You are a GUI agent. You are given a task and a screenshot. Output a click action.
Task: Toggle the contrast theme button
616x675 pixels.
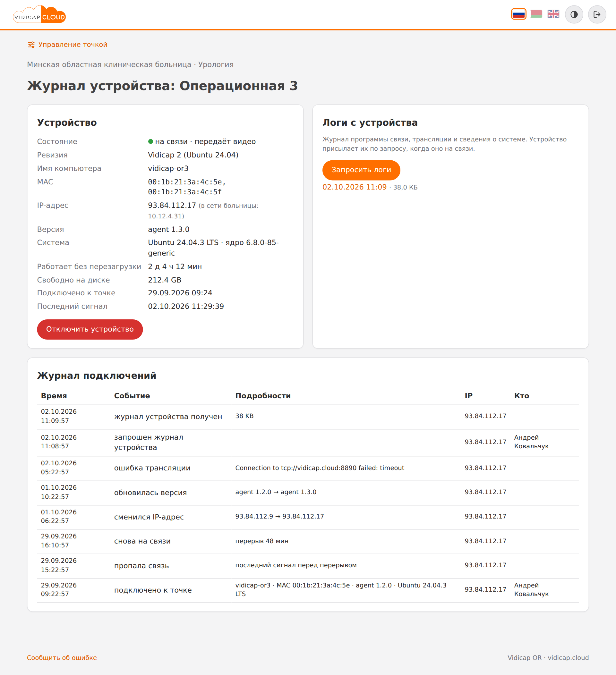574,14
